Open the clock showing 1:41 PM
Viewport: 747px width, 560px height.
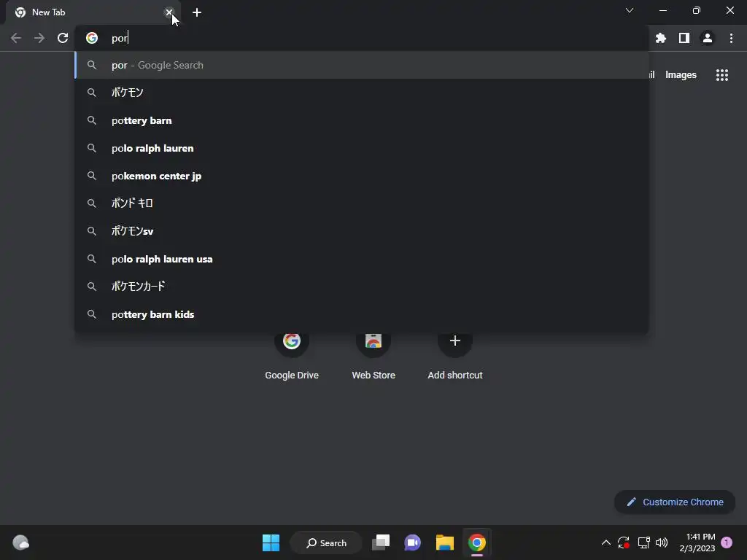click(697, 542)
